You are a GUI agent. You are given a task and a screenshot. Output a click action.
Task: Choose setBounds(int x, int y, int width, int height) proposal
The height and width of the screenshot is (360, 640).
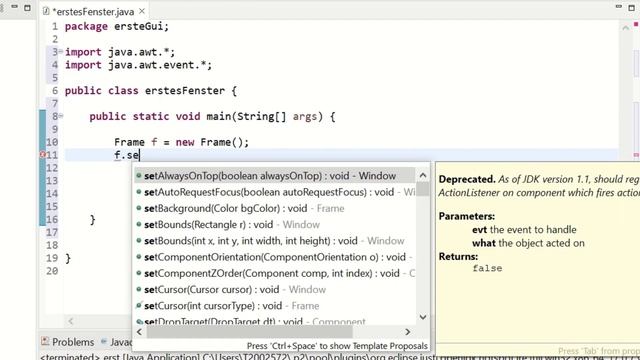point(275,241)
